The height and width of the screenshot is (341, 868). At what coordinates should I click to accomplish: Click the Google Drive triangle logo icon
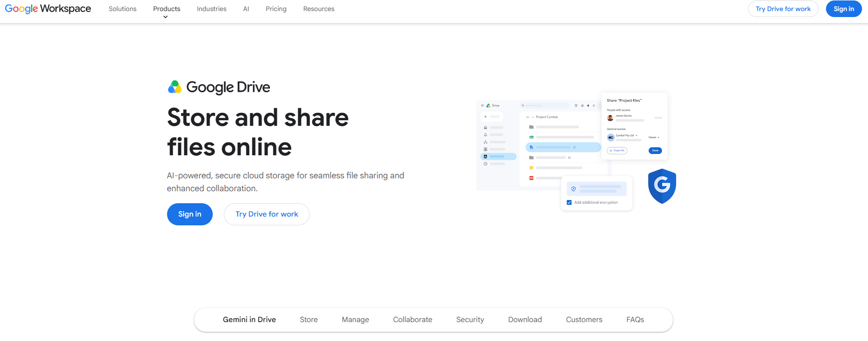click(x=175, y=87)
